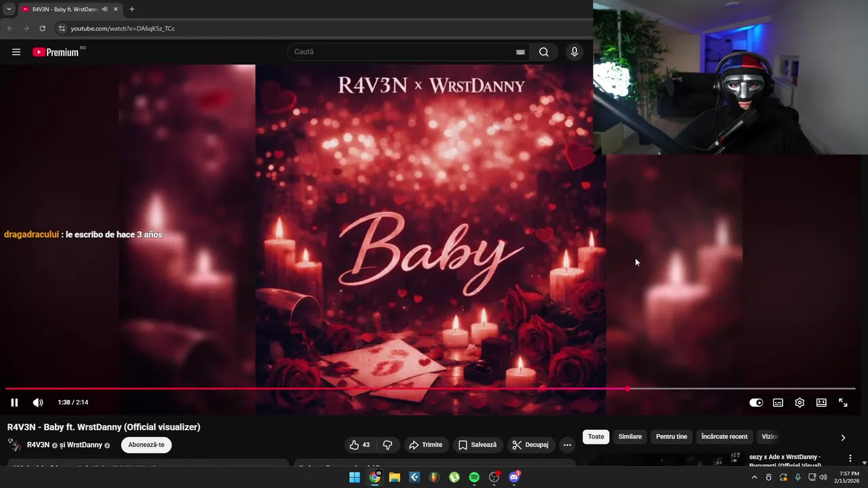Open the on-screen keyboard in search box

pyautogui.click(x=520, y=52)
